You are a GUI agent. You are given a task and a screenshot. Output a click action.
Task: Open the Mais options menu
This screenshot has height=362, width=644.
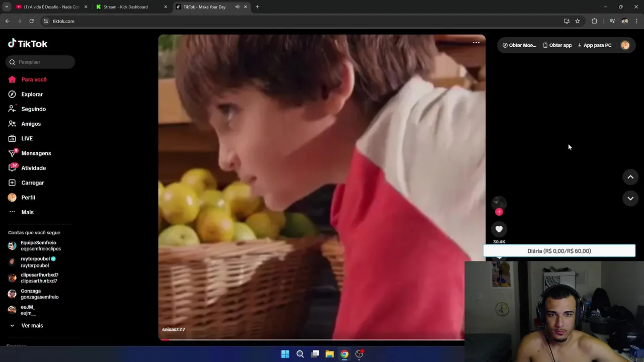point(27,212)
